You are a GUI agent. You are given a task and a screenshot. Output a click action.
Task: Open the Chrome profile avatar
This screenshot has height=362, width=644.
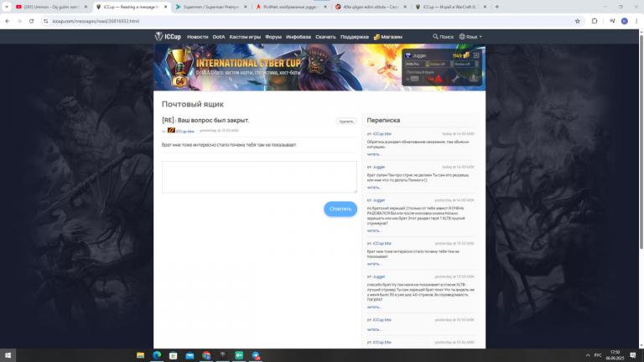(624, 21)
